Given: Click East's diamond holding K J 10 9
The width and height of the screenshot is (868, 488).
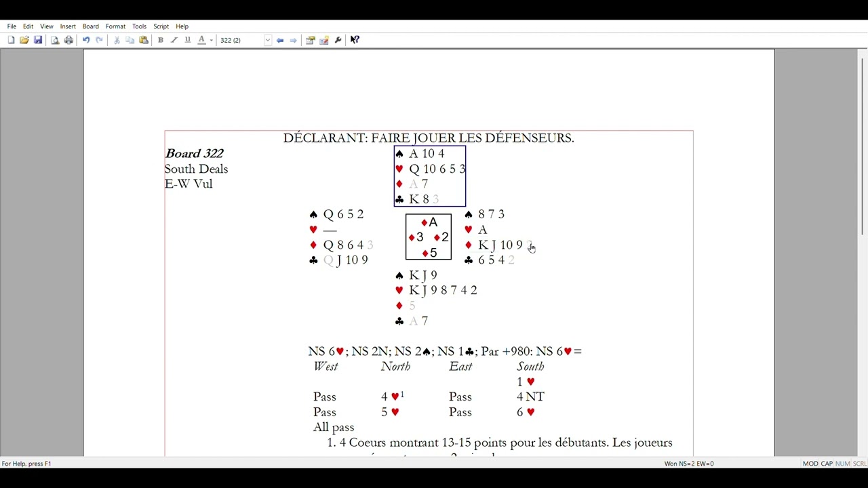Looking at the screenshot, I should [x=500, y=245].
